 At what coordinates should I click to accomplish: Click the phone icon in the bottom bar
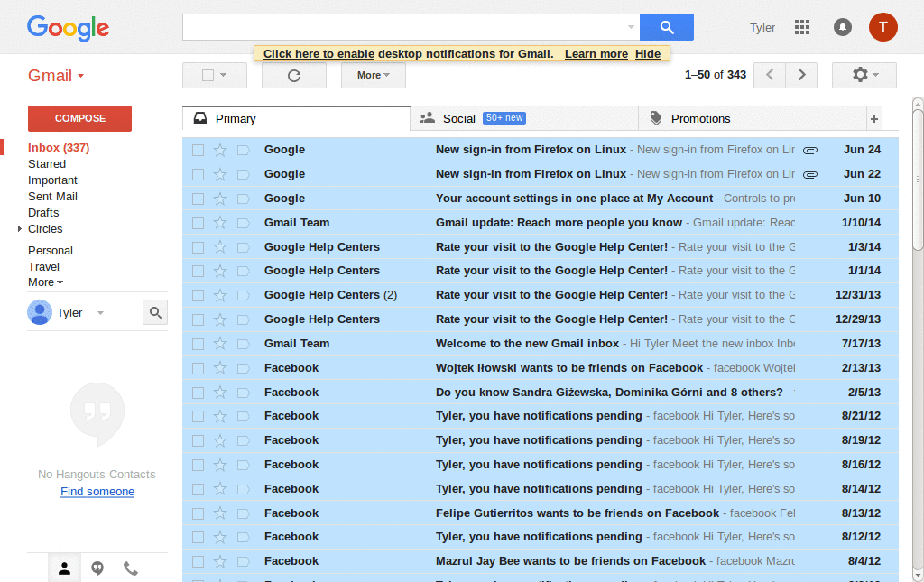point(130,568)
